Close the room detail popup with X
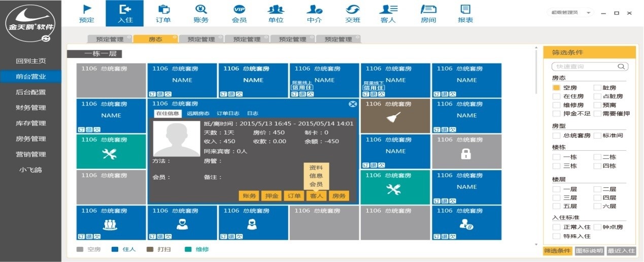Image resolution: width=644 pixels, height=262 pixels. click(x=353, y=104)
